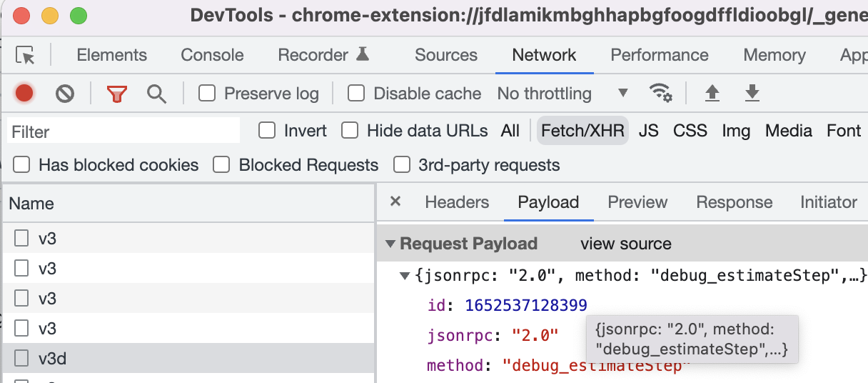Screen dimensions: 868x383
Task: Open network conditions wifi settings icon
Action: point(660,93)
